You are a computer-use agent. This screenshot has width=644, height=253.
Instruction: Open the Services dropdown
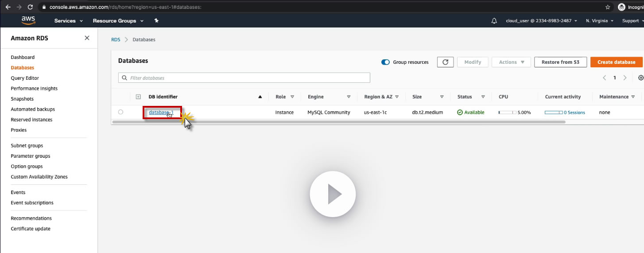68,21
